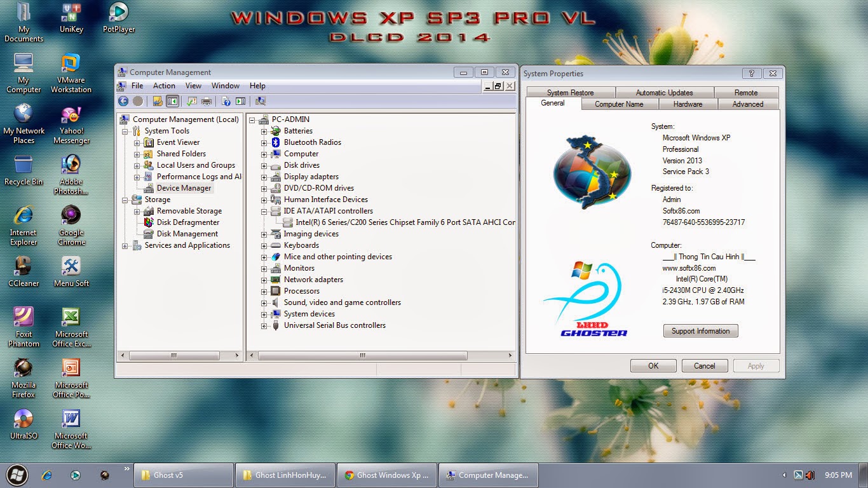Select the Microsoft Office Excel desktop icon
Viewport: 868px width, 488px height.
click(x=71, y=327)
